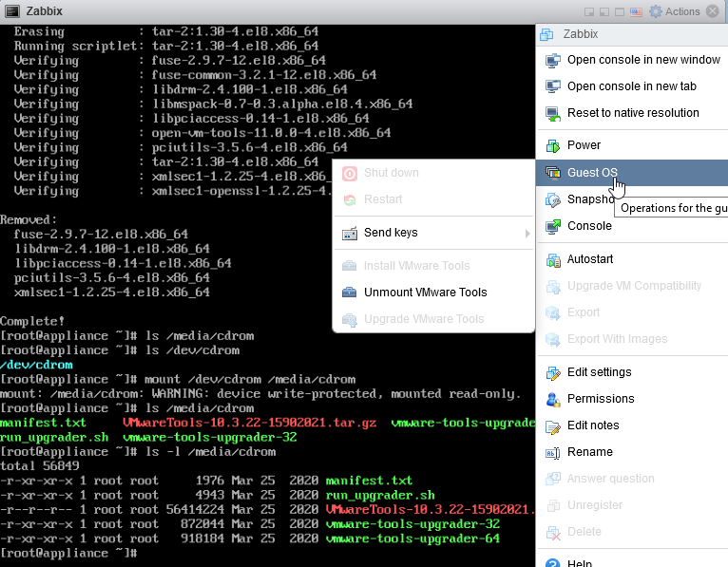Click the Autostart icon
Viewport: 728px width, 567px height.
pyautogui.click(x=553, y=260)
